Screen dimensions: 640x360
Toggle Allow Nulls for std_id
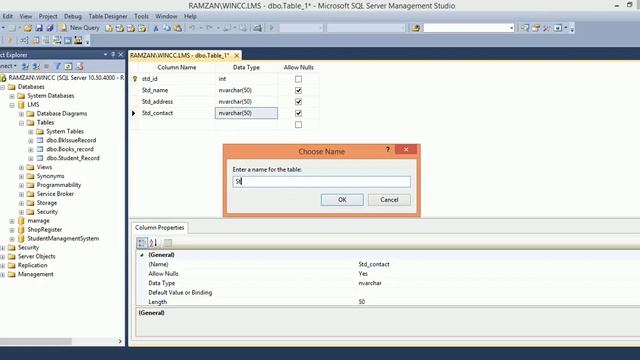coord(298,79)
